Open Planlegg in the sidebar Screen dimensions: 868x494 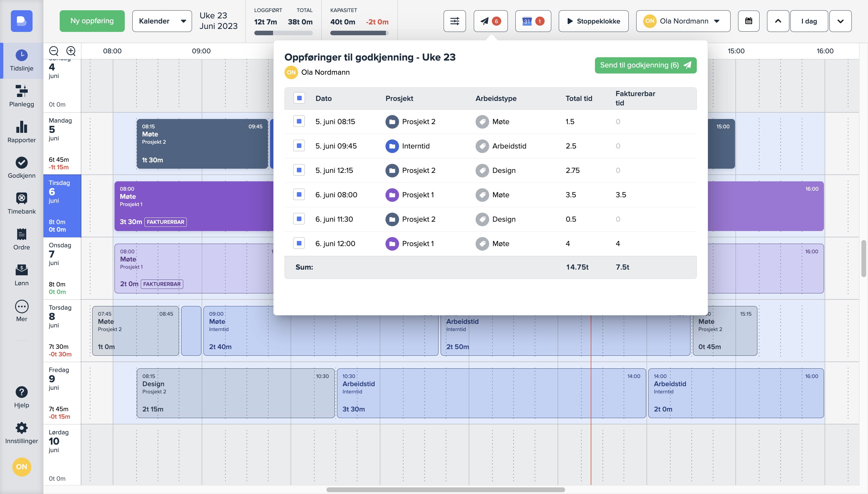point(21,96)
